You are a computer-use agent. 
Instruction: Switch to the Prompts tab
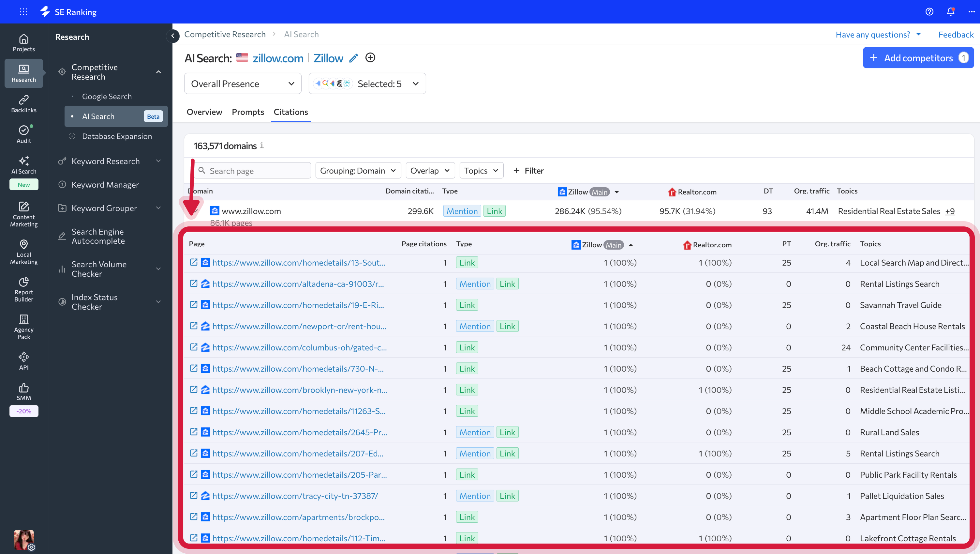pyautogui.click(x=248, y=112)
